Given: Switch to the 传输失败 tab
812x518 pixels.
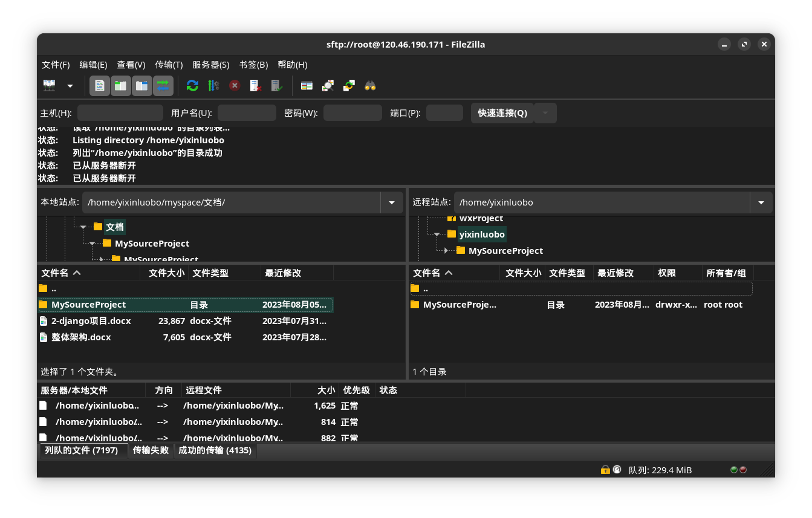Looking at the screenshot, I should pos(151,450).
